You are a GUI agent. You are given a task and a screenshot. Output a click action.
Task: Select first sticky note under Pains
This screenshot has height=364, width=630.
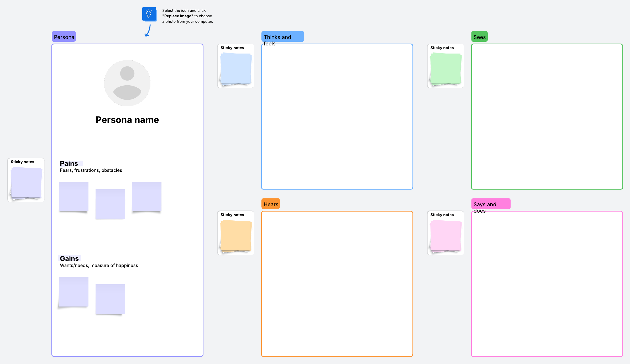(74, 196)
